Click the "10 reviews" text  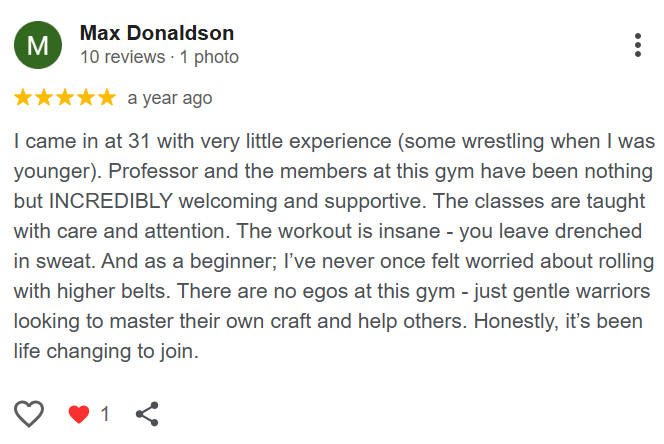tap(121, 57)
